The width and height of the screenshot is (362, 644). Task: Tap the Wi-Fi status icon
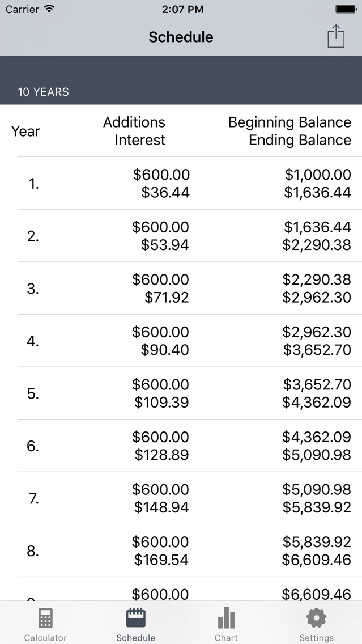point(49,9)
